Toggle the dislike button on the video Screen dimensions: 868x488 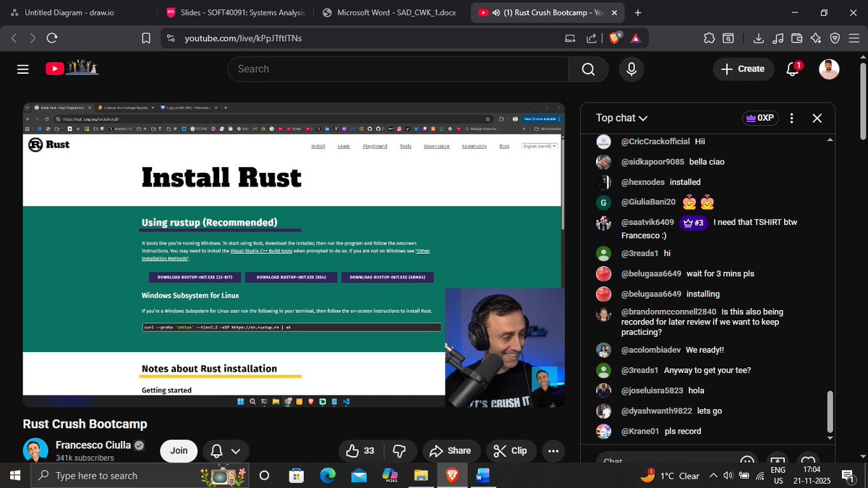click(399, 450)
